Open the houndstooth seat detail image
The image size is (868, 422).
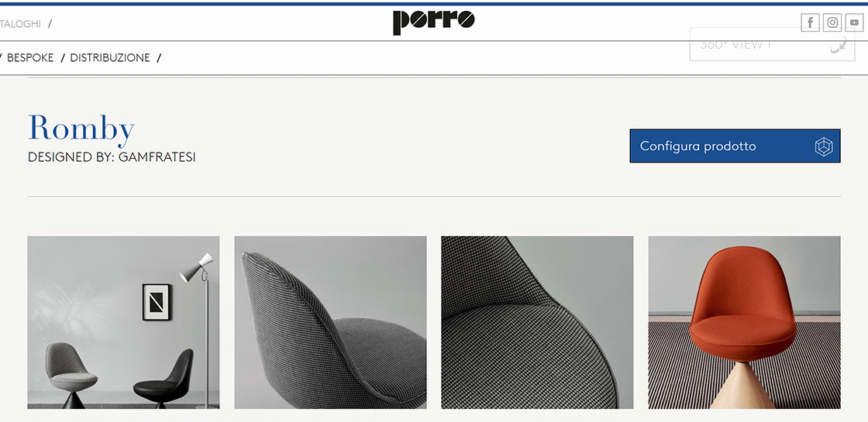(x=537, y=322)
